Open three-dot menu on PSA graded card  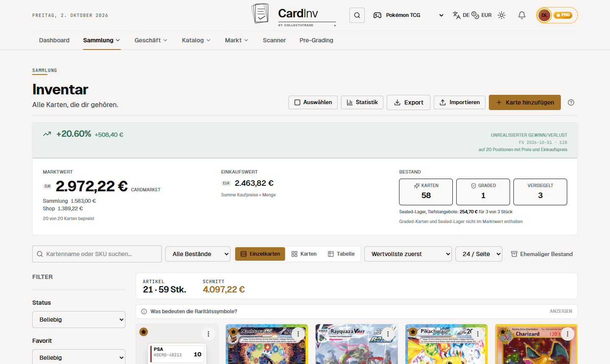[208, 334]
